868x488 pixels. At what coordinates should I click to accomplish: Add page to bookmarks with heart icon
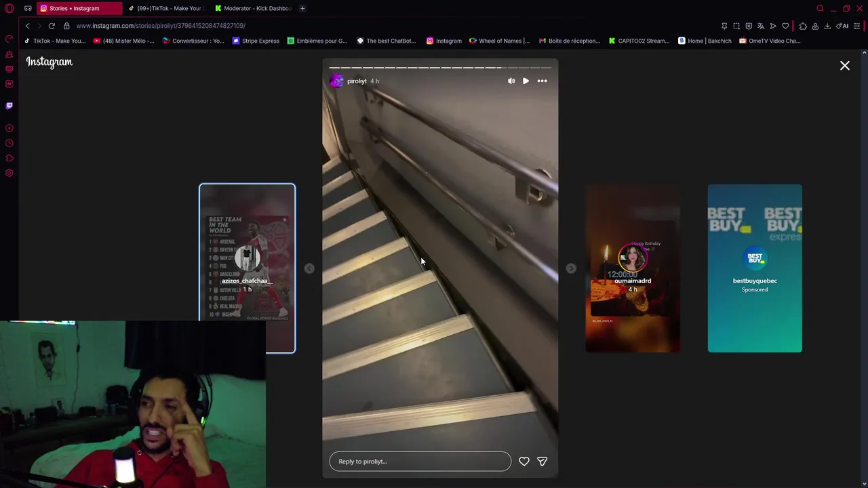click(785, 26)
